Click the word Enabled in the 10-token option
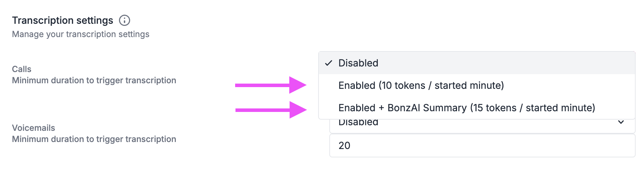Image resolution: width=644 pixels, height=170 pixels. point(357,85)
